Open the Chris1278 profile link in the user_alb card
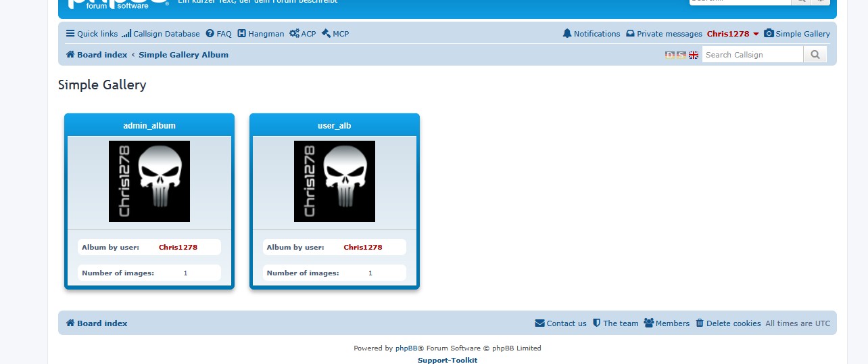 (363, 247)
